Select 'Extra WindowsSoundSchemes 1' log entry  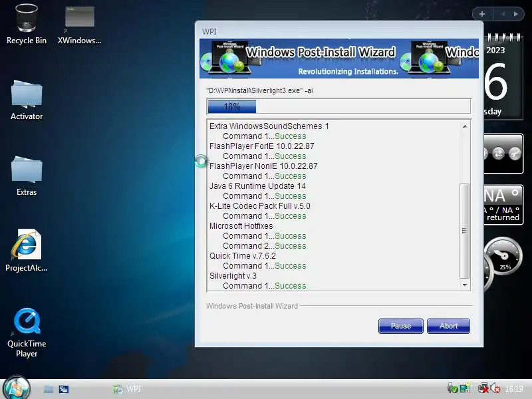(x=269, y=126)
